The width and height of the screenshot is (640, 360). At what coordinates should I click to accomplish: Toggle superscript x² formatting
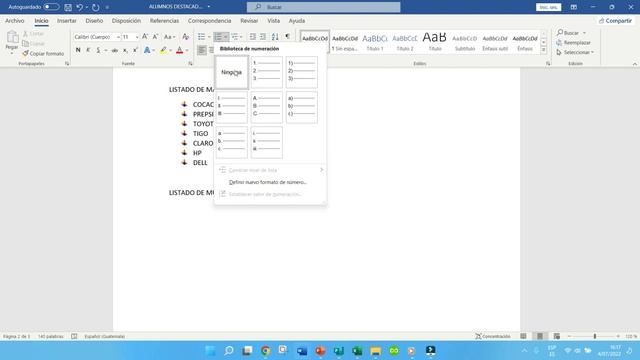pyautogui.click(x=135, y=50)
